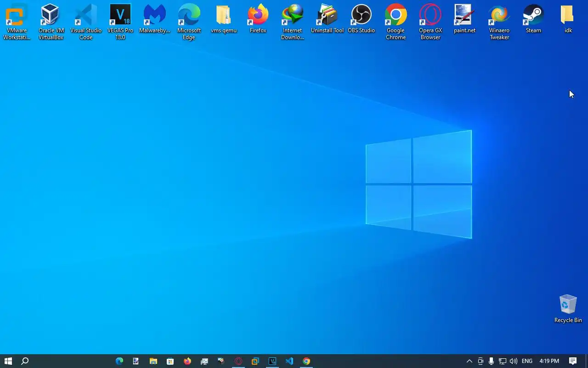The height and width of the screenshot is (368, 588).
Task: Launch Firefox from the taskbar
Action: coord(187,361)
